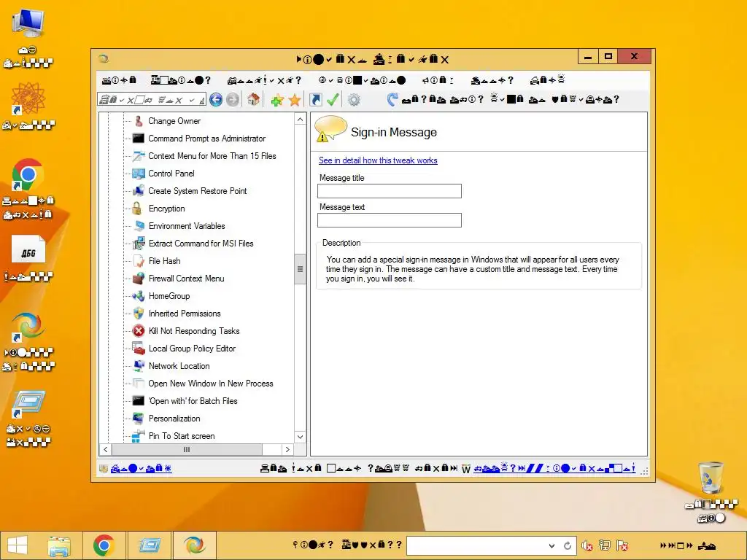
Task: Click the status bar W icon
Action: (466, 469)
